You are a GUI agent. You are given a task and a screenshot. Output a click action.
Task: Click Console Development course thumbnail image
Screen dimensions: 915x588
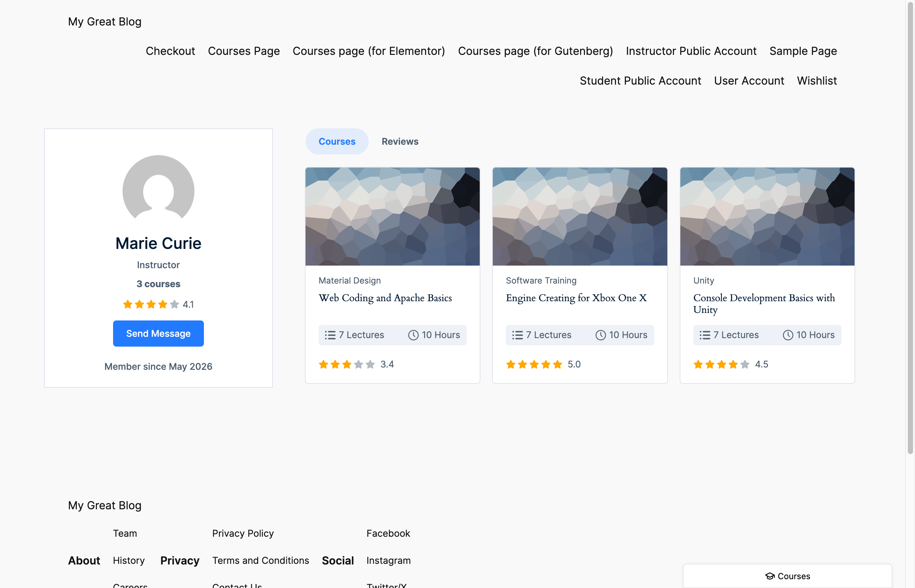coord(767,217)
